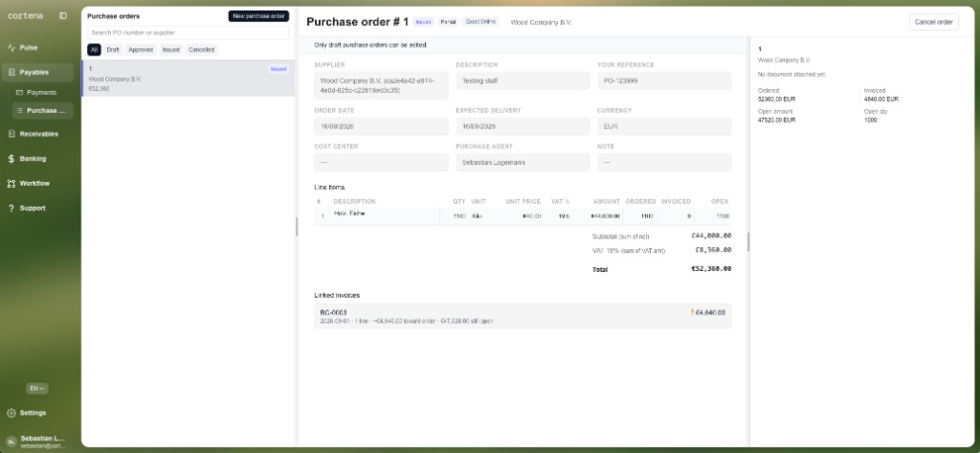Click the Total value €52,360.00

[711, 269]
